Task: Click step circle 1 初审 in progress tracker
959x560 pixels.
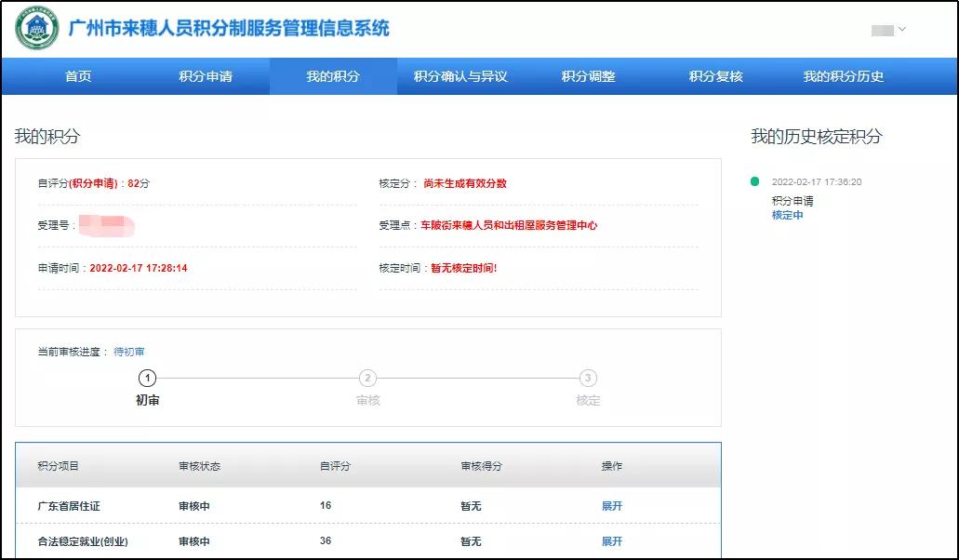Action: 149,379
